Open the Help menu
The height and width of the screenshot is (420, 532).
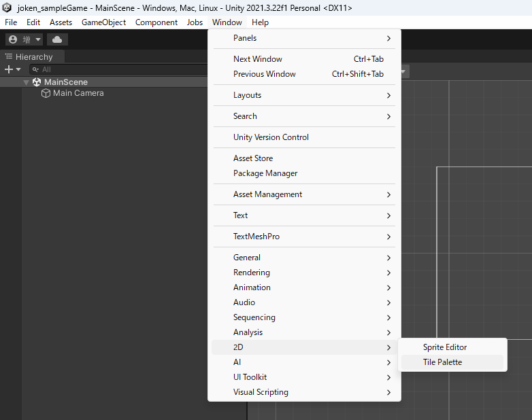(x=261, y=22)
